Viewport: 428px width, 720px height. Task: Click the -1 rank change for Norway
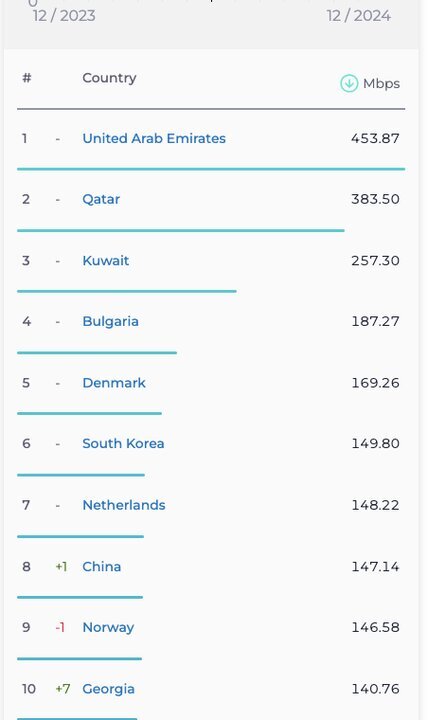60,627
